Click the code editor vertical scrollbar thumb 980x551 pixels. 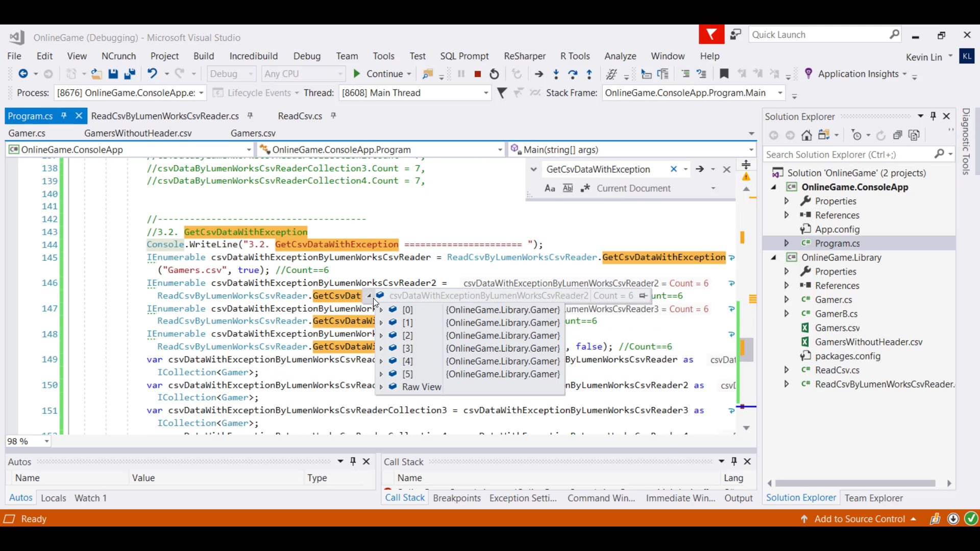tap(746, 350)
